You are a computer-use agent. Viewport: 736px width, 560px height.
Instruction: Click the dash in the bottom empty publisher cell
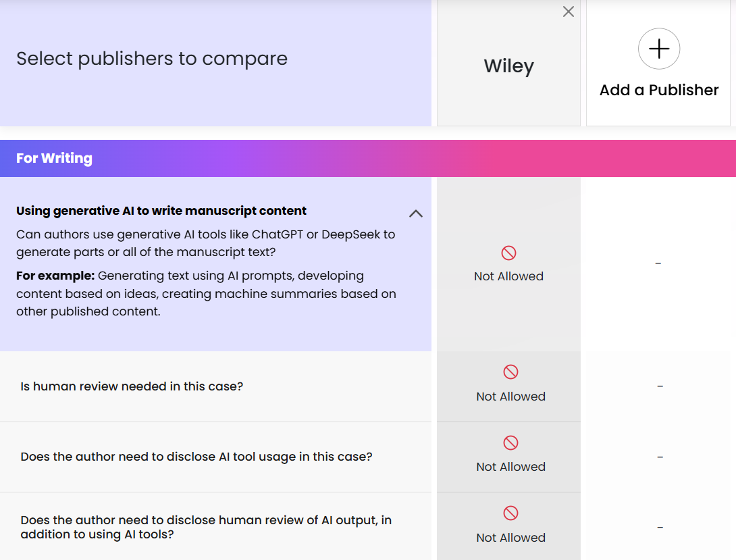(660, 527)
